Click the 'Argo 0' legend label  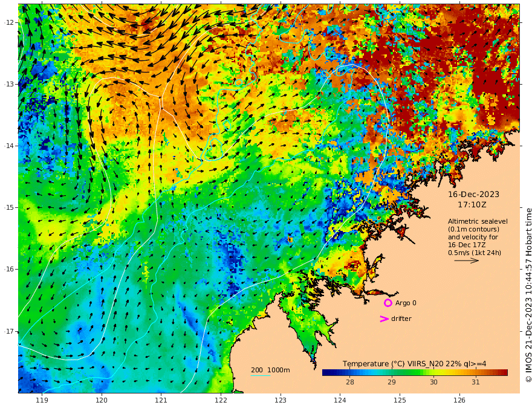[x=406, y=303]
